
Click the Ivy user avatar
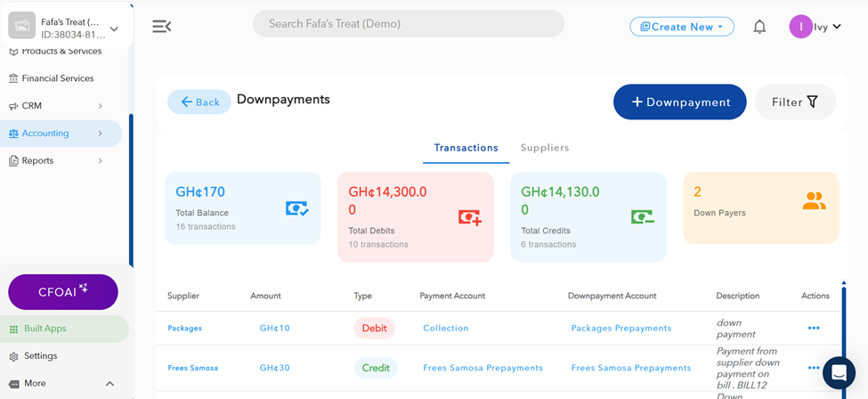coord(800,27)
